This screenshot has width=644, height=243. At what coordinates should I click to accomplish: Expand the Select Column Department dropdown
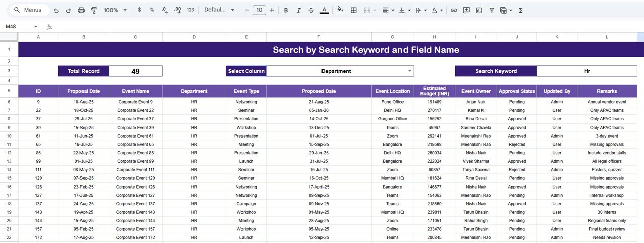tap(410, 71)
